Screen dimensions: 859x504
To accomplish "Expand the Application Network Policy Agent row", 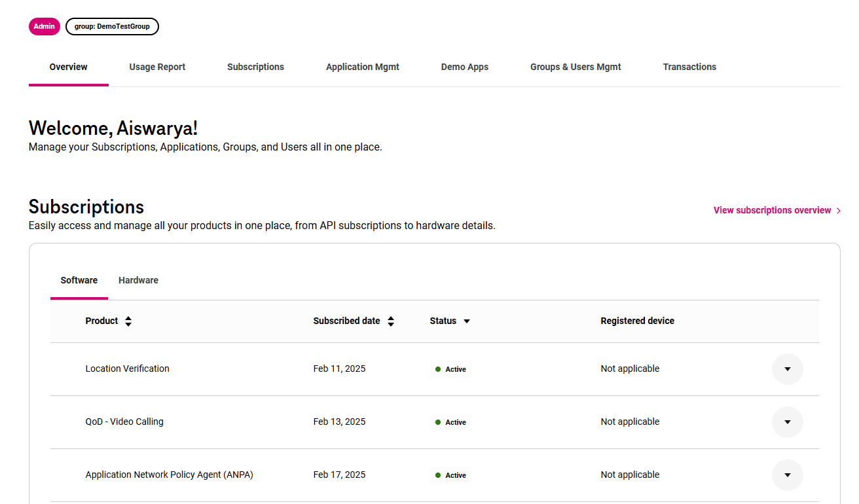I will click(x=787, y=475).
